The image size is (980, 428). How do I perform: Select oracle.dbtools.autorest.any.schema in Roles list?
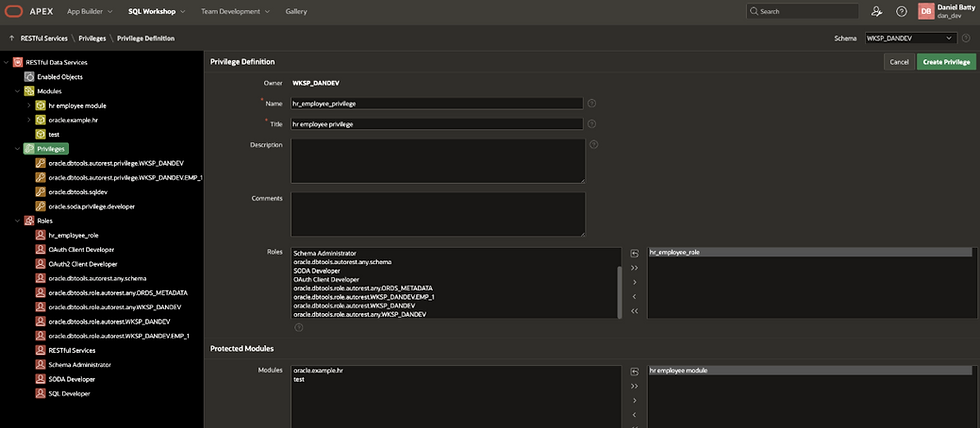[342, 262]
